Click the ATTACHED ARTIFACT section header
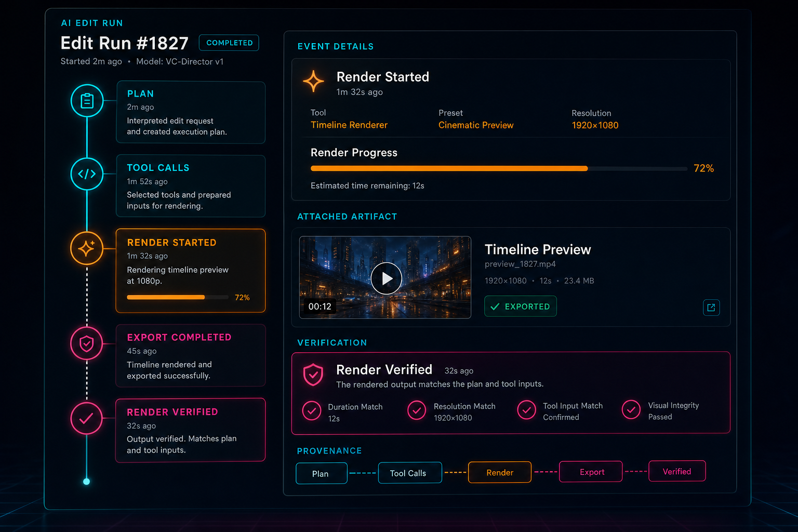This screenshot has width=798, height=532. click(347, 217)
